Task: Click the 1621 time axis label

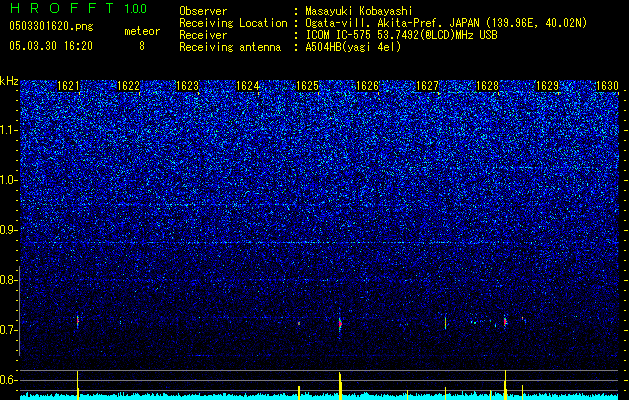Action: pyautogui.click(x=68, y=85)
